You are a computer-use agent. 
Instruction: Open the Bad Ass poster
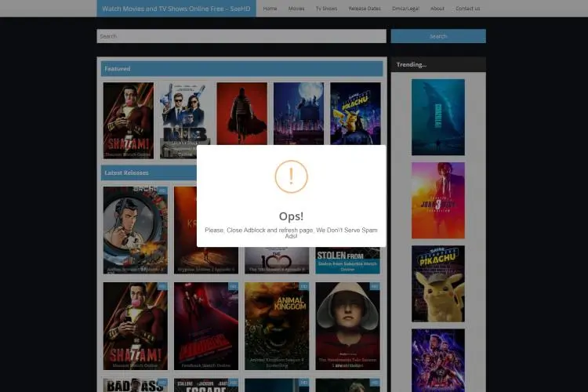click(136, 385)
